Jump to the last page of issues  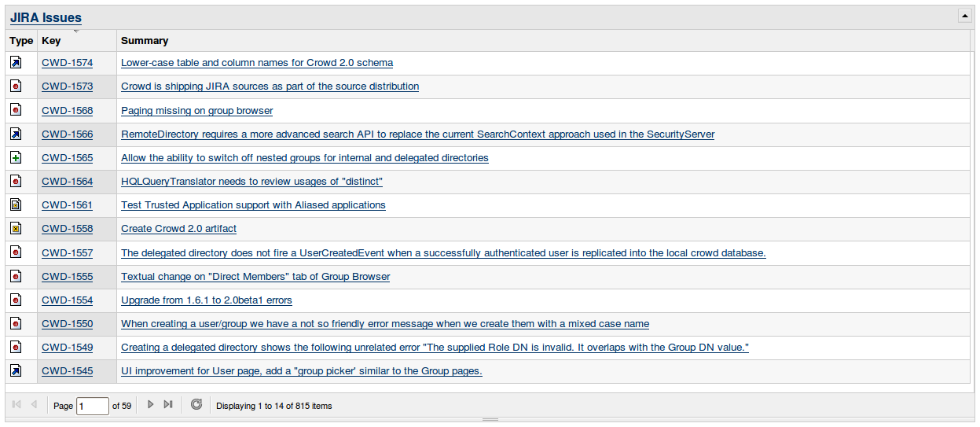[x=167, y=404]
